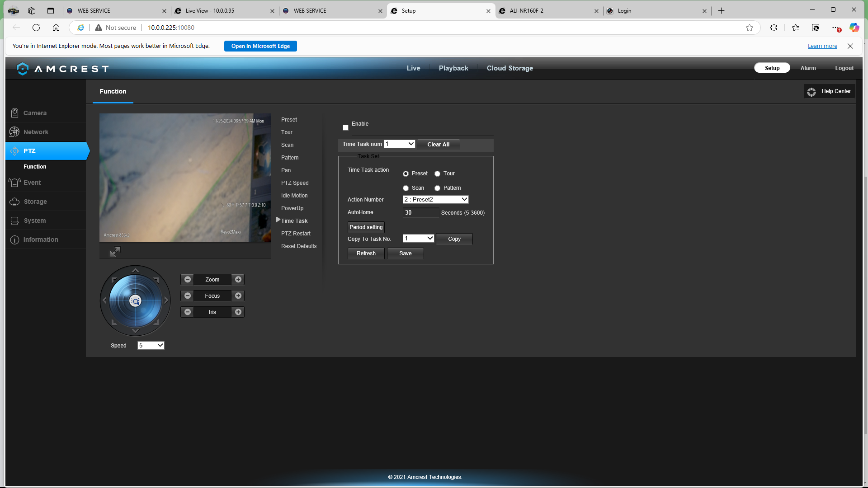This screenshot has width=868, height=488.
Task: Click Focus minus button
Action: (188, 296)
